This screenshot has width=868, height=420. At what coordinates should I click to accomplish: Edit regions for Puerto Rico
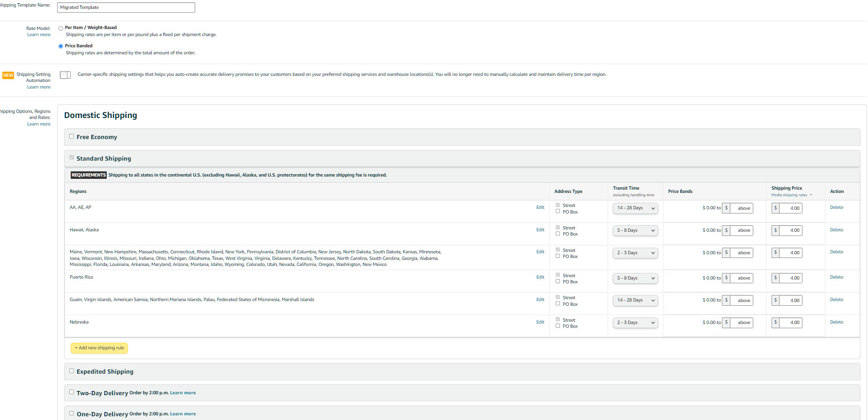[540, 277]
